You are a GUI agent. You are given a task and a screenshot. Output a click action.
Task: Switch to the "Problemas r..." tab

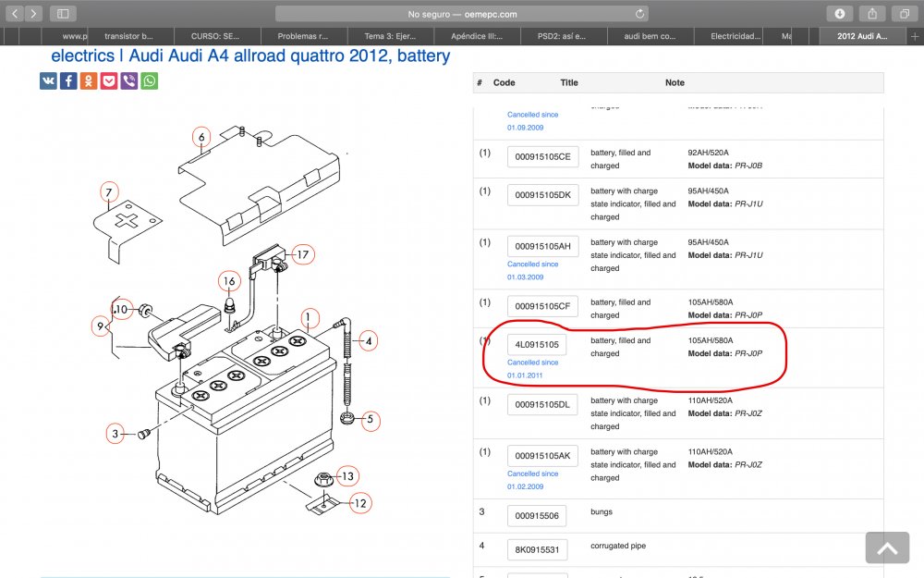coord(302,36)
